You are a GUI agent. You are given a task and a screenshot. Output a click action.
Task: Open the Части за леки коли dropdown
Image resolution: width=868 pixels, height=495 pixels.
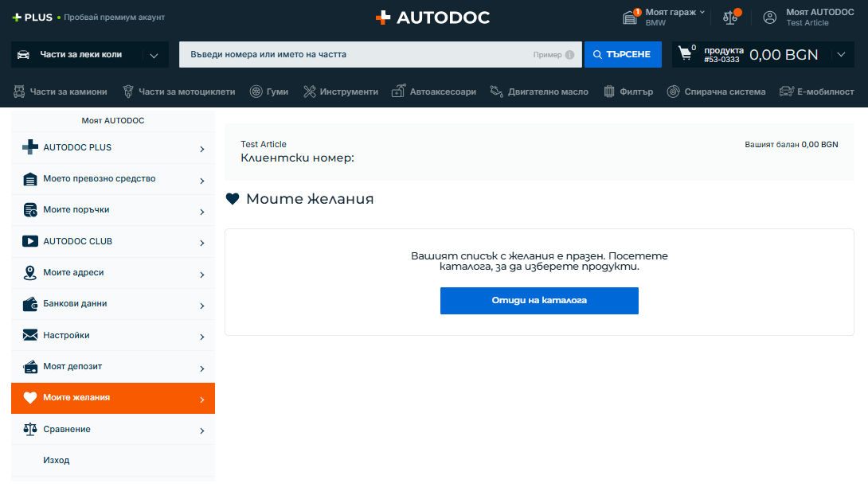(x=90, y=55)
